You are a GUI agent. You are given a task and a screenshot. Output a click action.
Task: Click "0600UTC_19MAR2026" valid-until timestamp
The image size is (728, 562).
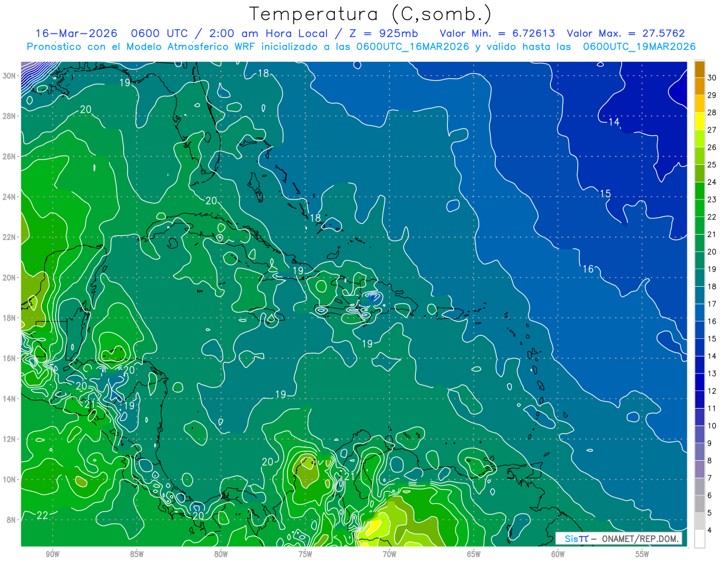click(x=639, y=47)
